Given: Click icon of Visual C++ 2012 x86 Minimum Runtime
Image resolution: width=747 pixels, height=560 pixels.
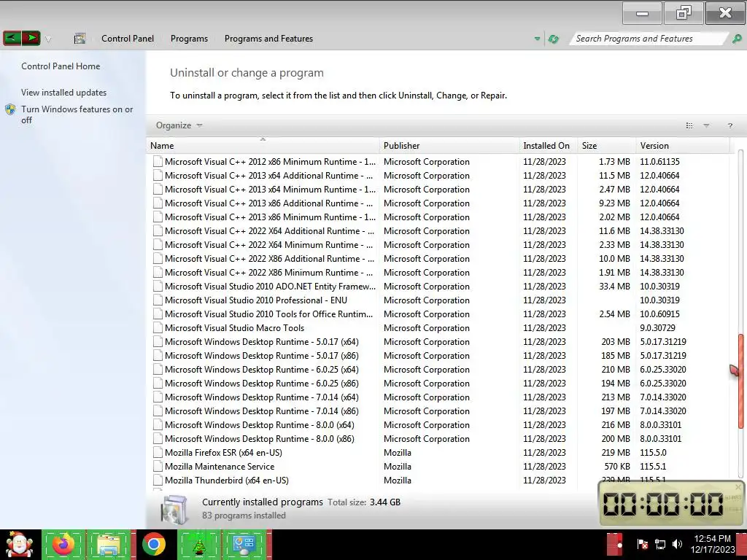Looking at the screenshot, I should pos(158,162).
